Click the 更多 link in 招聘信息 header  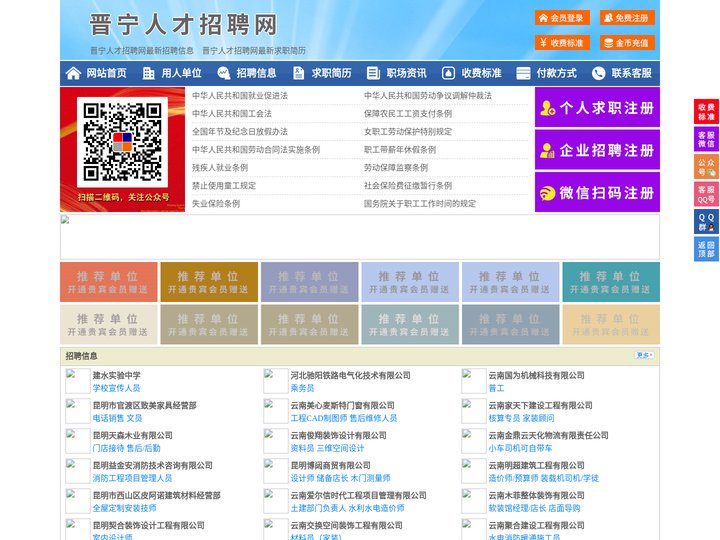click(x=644, y=355)
